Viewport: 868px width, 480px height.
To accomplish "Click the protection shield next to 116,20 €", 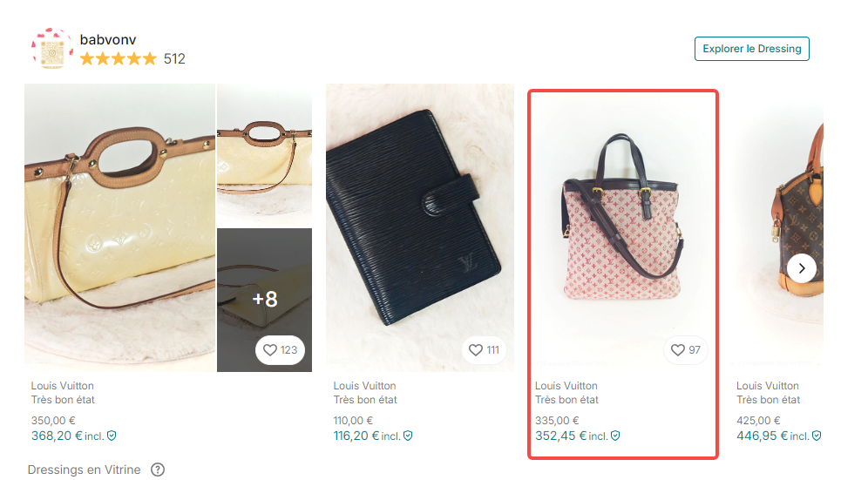I will point(408,436).
